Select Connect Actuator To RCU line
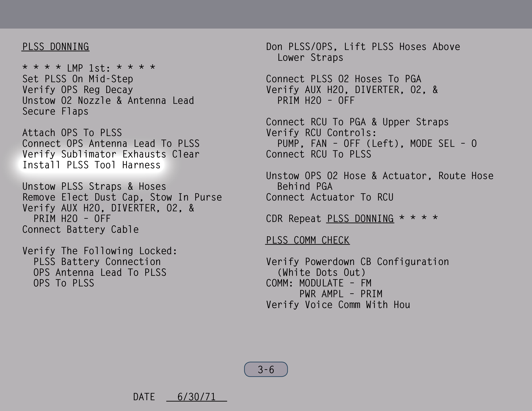 pos(330,197)
